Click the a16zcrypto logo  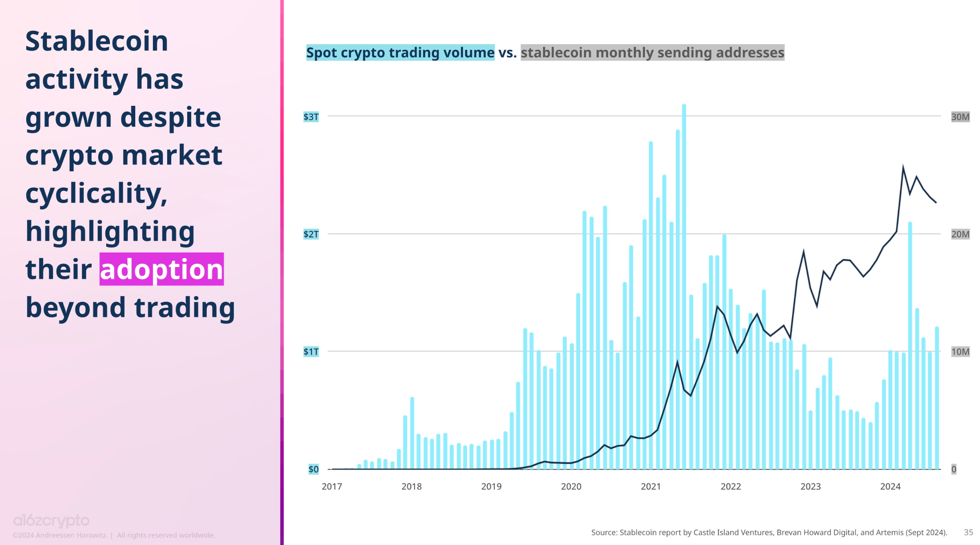(x=51, y=520)
